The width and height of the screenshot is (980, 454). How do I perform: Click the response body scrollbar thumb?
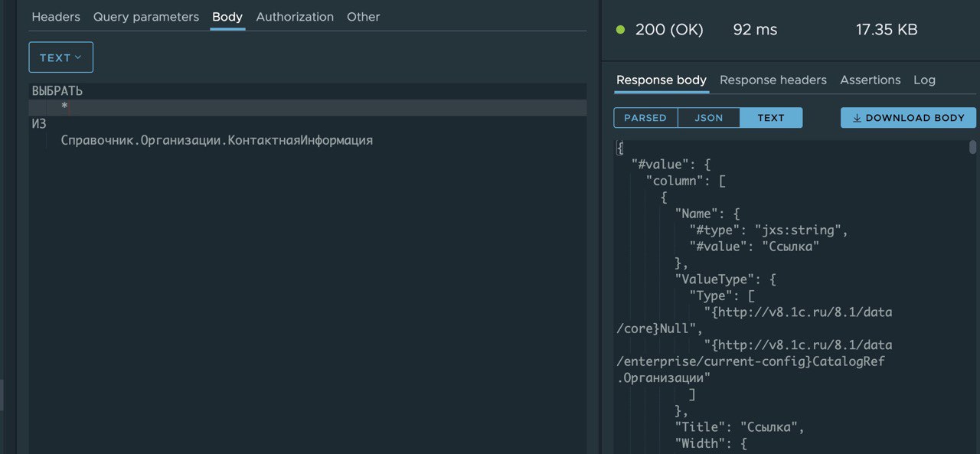pos(973,147)
